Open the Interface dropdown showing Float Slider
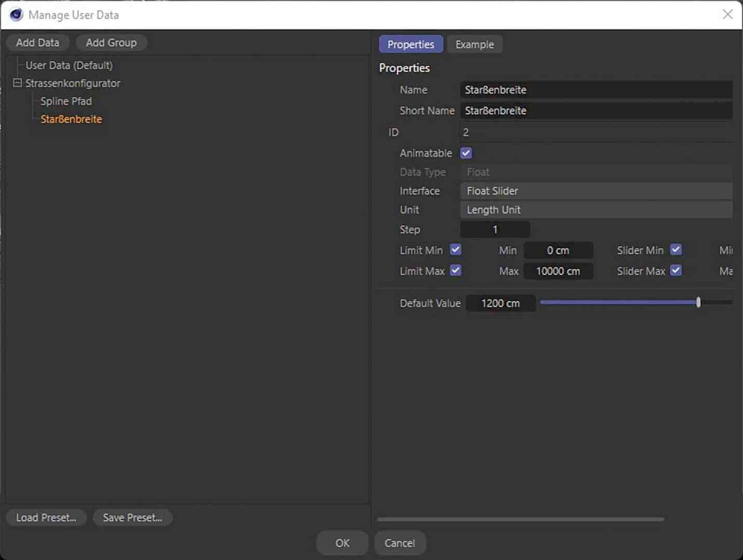 click(x=596, y=191)
